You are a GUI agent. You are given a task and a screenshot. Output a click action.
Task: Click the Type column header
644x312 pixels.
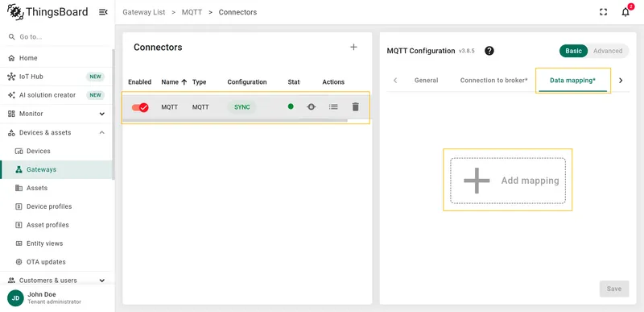pos(199,81)
